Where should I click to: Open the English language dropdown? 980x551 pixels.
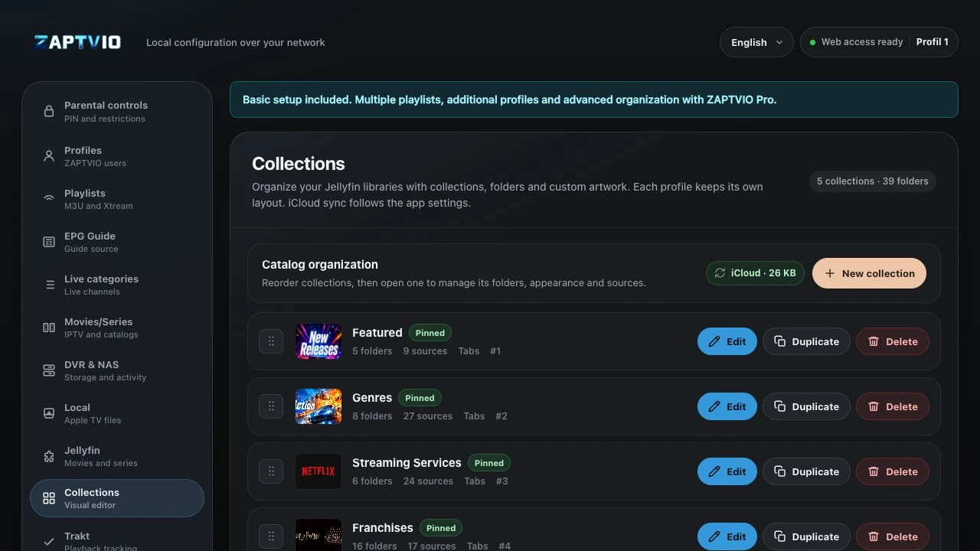[756, 42]
